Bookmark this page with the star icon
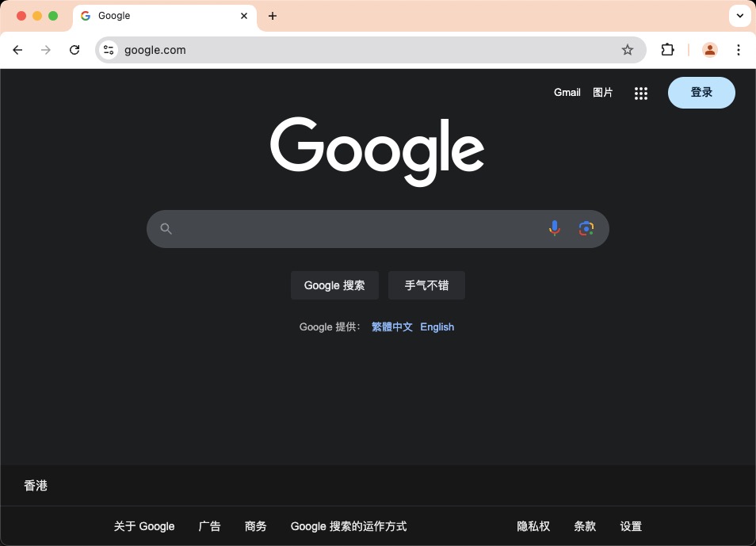The image size is (756, 546). click(628, 50)
